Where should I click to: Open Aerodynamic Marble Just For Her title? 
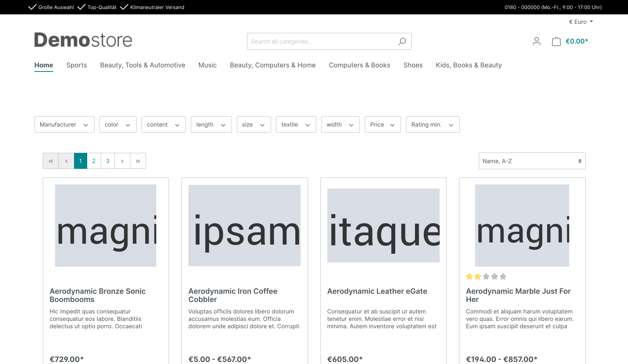click(x=518, y=295)
